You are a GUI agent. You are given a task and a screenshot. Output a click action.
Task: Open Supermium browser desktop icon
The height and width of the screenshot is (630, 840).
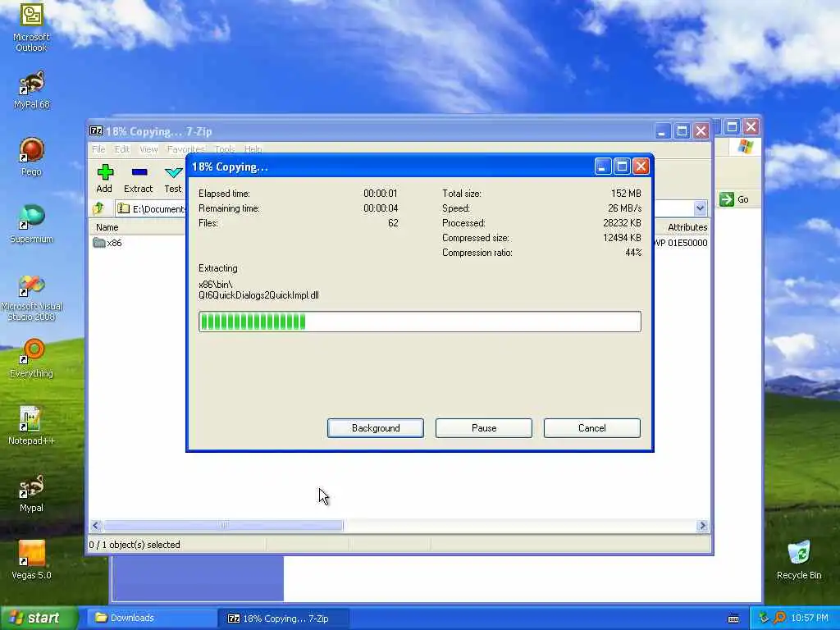[x=31, y=224]
